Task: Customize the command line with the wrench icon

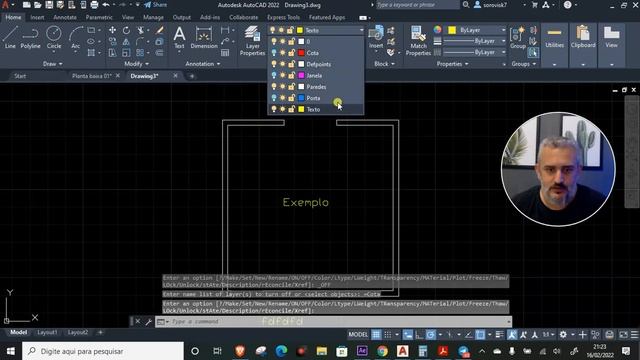Action: click(149, 322)
